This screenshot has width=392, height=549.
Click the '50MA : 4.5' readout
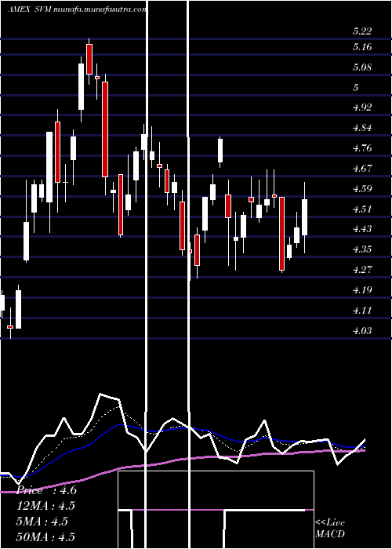tap(45, 537)
